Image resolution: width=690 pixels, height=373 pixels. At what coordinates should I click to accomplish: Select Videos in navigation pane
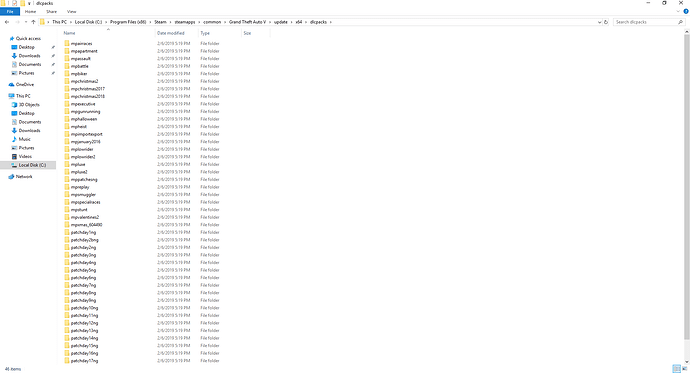[25, 157]
